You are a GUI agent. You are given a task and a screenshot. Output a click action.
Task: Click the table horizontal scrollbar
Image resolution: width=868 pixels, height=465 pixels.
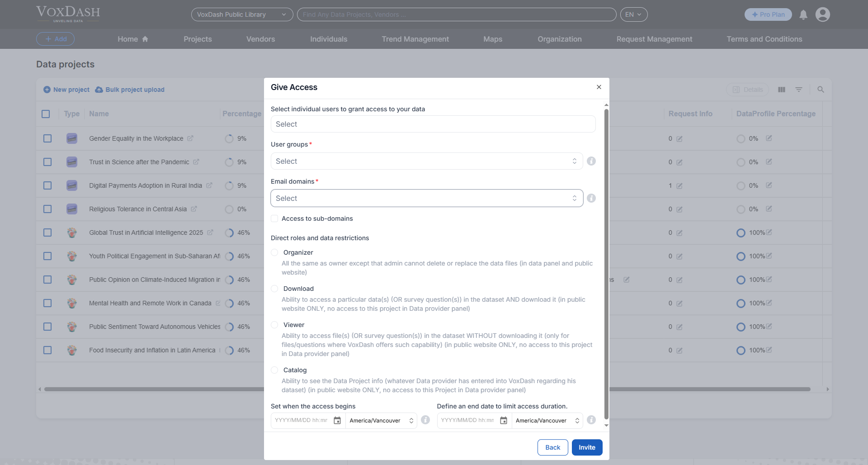[427, 389]
